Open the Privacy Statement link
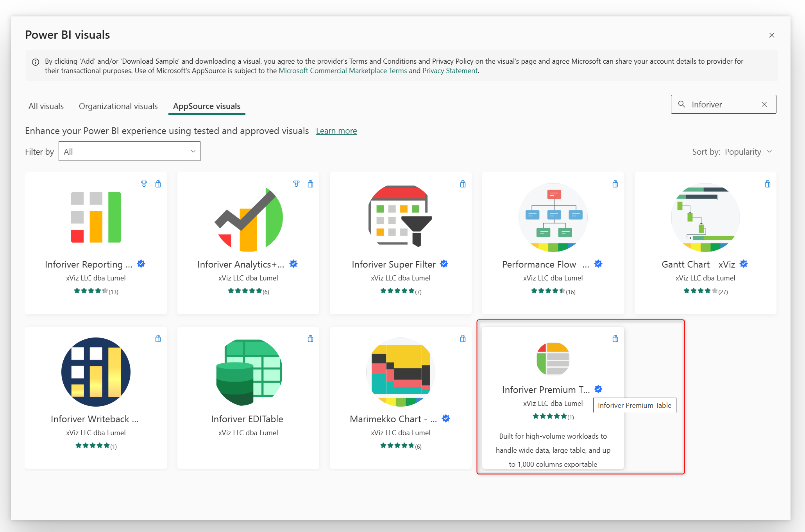 [450, 71]
